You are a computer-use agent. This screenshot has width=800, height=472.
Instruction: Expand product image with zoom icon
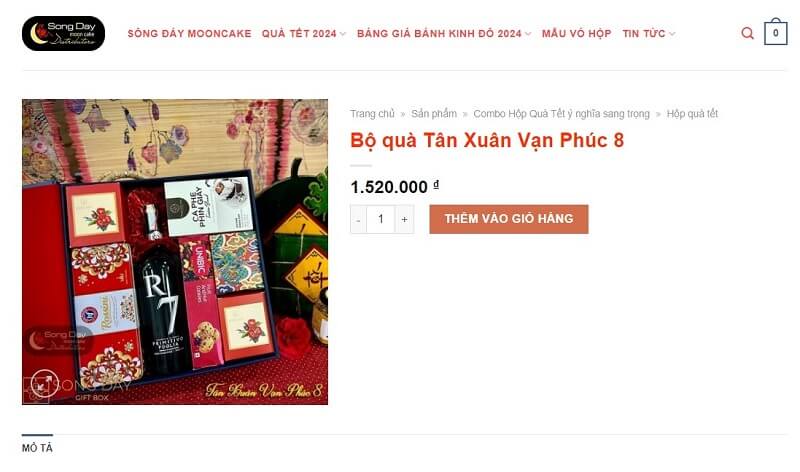[x=44, y=384]
